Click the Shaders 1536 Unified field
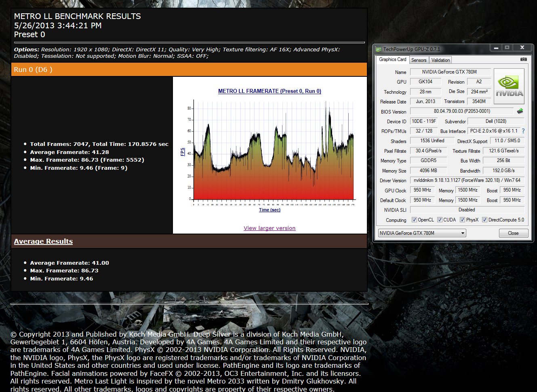This screenshot has width=537, height=392. pyautogui.click(x=432, y=141)
